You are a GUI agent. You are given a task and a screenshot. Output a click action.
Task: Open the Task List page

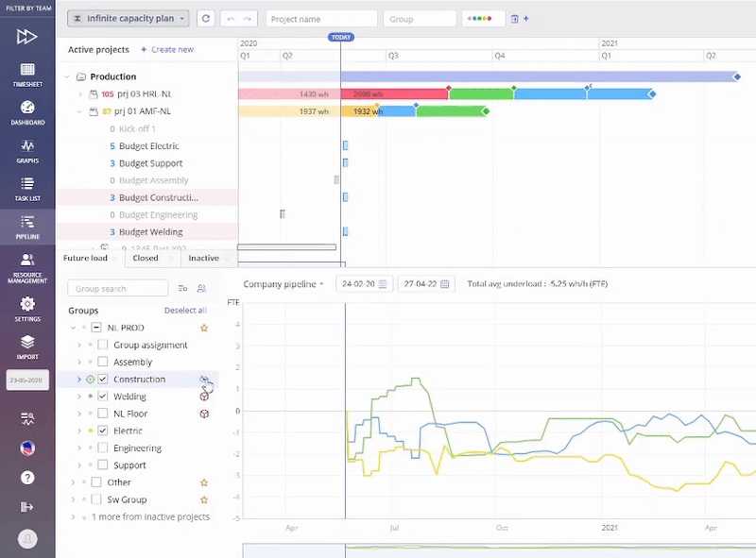click(27, 188)
